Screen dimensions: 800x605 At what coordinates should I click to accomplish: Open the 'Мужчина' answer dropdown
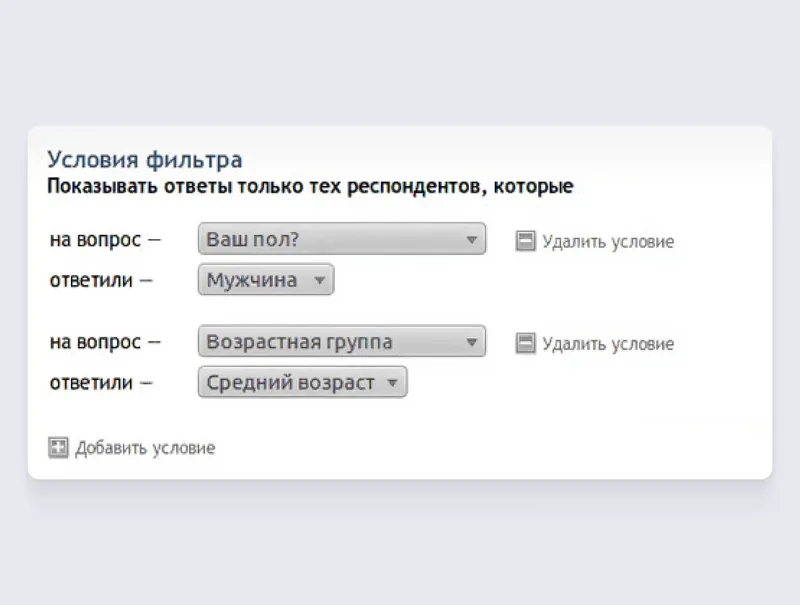tap(266, 280)
